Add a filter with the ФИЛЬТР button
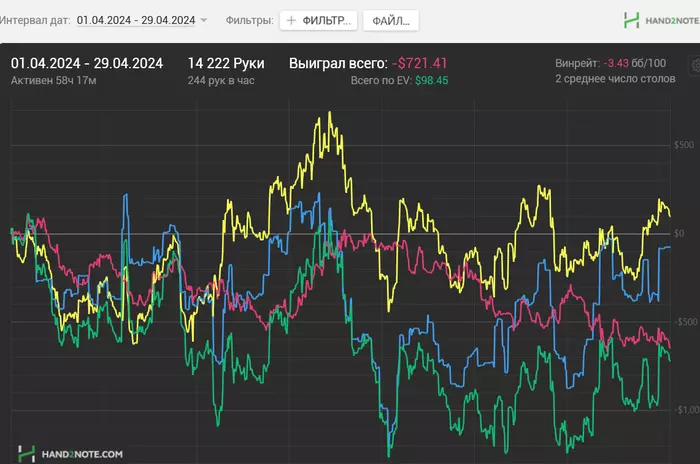 click(x=318, y=21)
